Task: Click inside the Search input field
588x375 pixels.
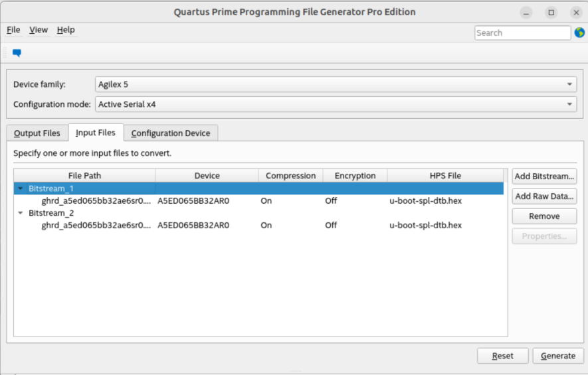Action: click(522, 33)
